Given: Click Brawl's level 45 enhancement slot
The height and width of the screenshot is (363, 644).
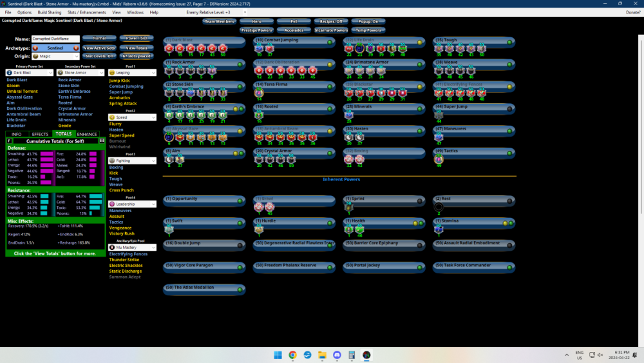Looking at the screenshot, I should click(x=269, y=207).
